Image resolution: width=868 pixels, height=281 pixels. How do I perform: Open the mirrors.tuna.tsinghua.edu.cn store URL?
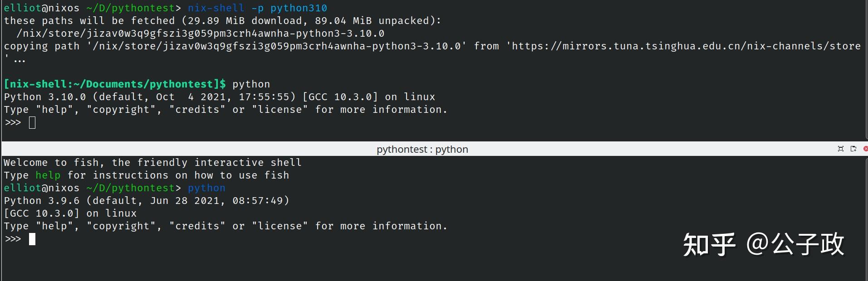tap(686, 46)
